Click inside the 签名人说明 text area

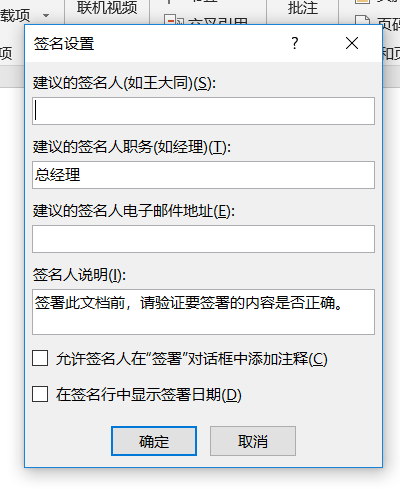(203, 312)
